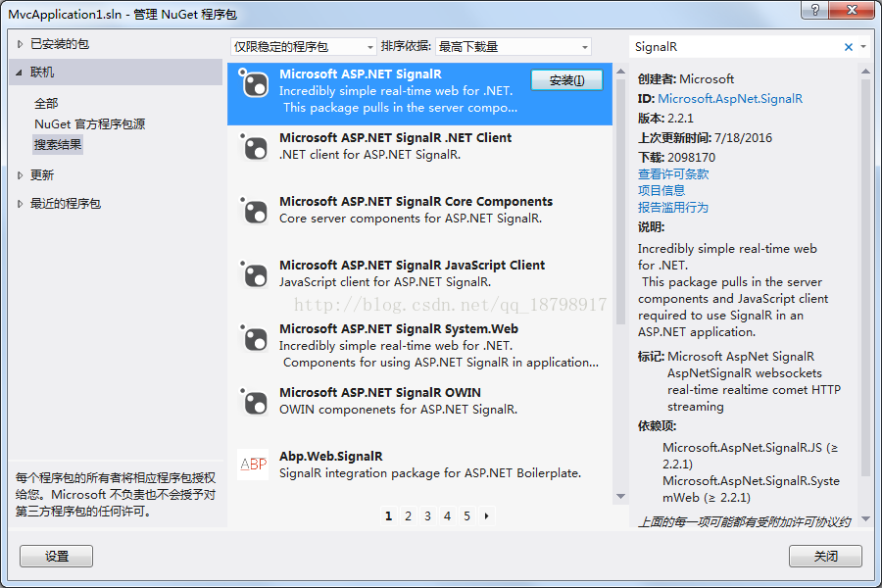This screenshot has width=882, height=588.
Task: Click the SignalR Core Components package icon
Action: (253, 210)
